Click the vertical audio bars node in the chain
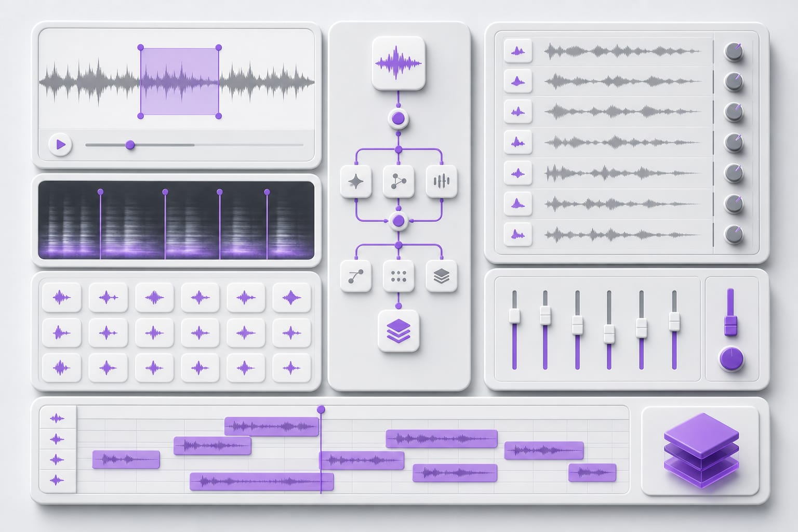Screen dimensions: 798x532 tap(442, 181)
